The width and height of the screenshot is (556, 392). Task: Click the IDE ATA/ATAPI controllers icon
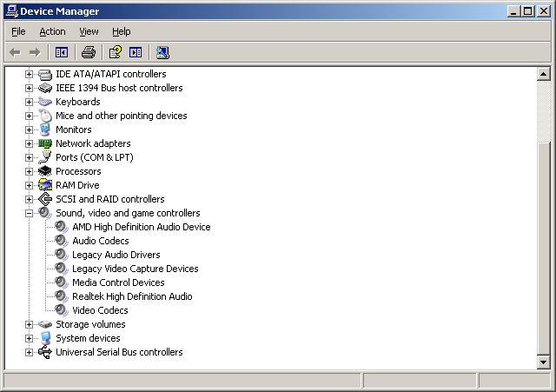click(x=45, y=74)
